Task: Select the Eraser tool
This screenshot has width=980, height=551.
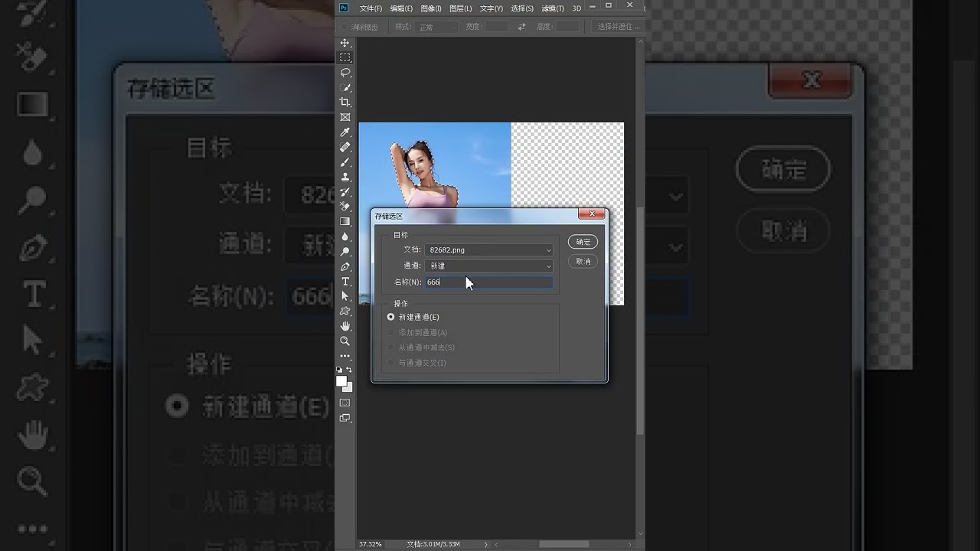Action: (x=345, y=207)
